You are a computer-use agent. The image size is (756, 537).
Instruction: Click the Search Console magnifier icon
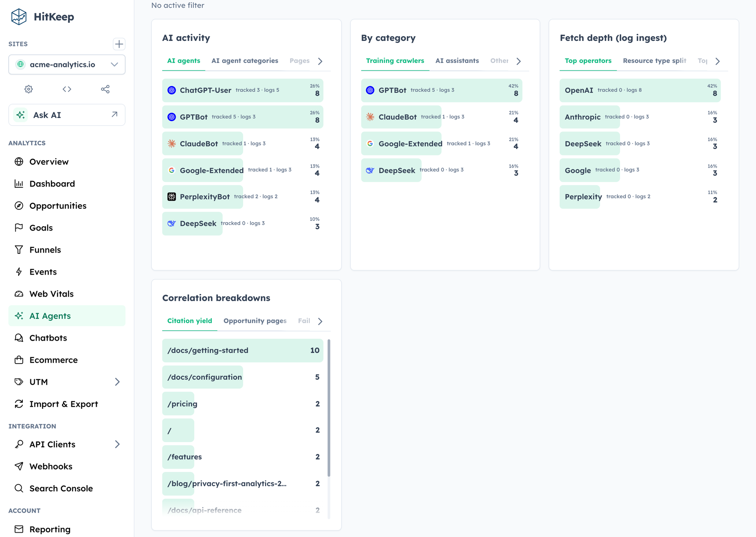pyautogui.click(x=19, y=488)
